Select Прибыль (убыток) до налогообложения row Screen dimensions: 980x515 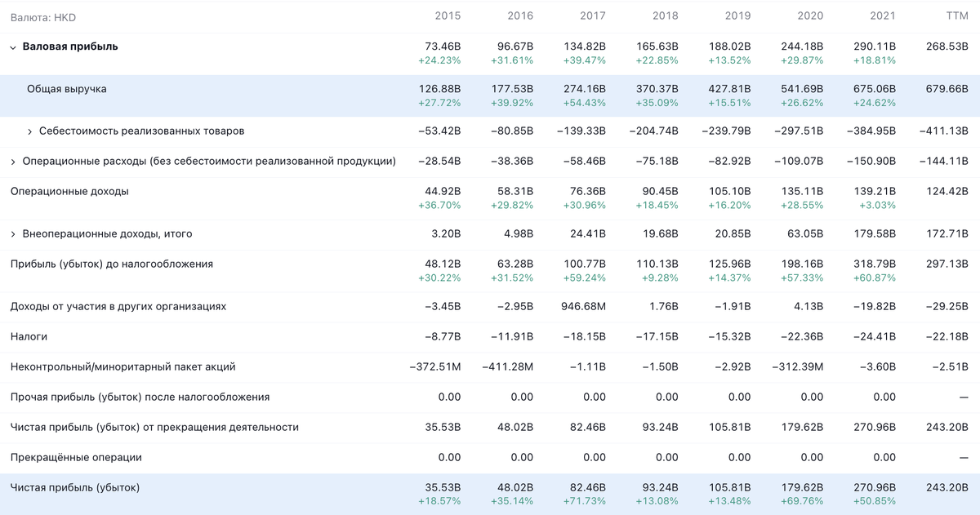(111, 264)
